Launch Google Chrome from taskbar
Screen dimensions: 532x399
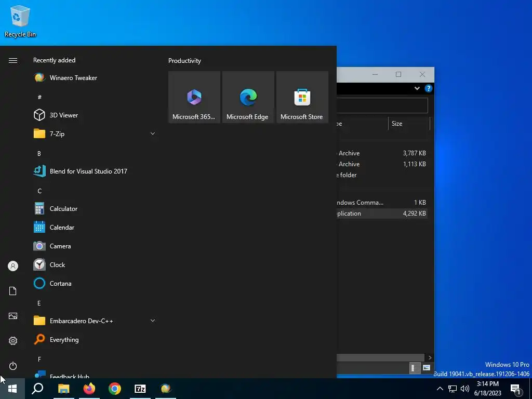(115, 389)
